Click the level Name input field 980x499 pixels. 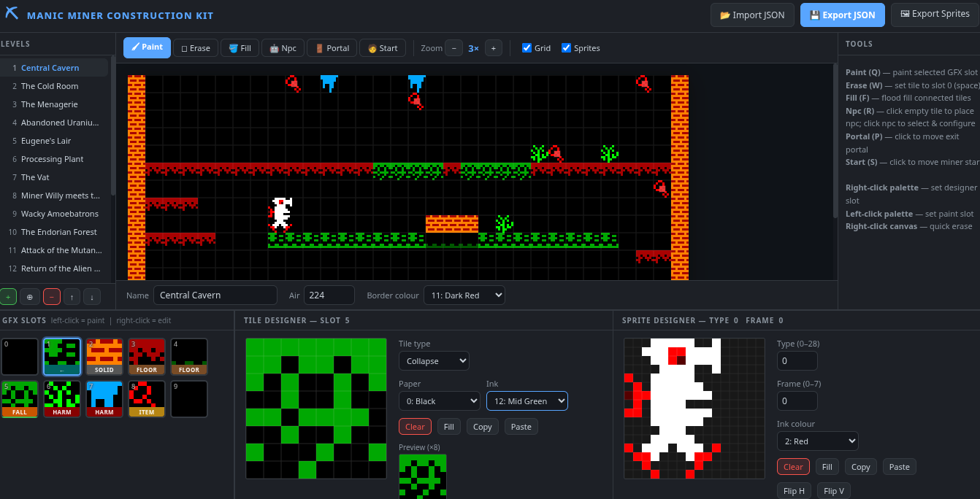click(215, 295)
